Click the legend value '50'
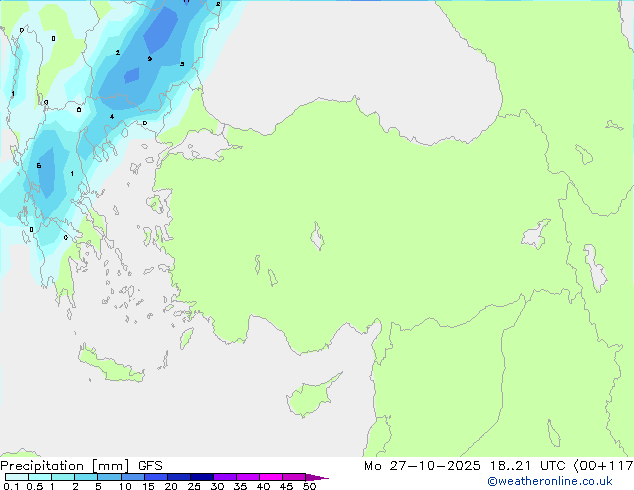 [x=310, y=486]
